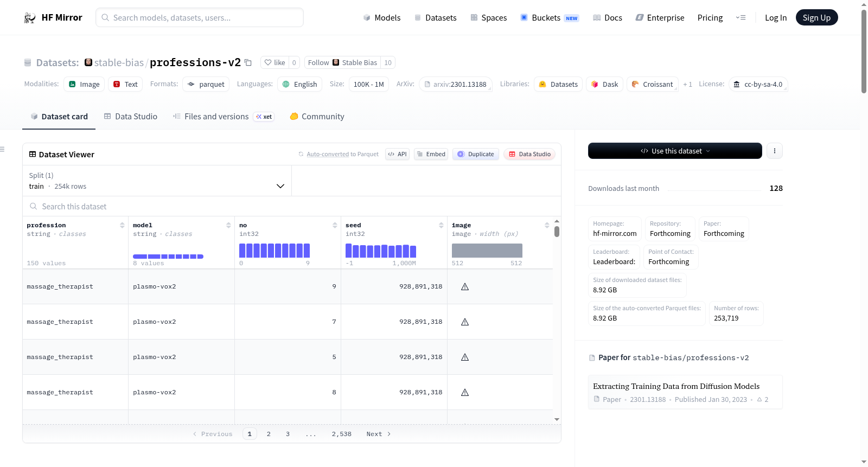The image size is (868, 467).
Task: Sort the image column
Action: pos(547,225)
